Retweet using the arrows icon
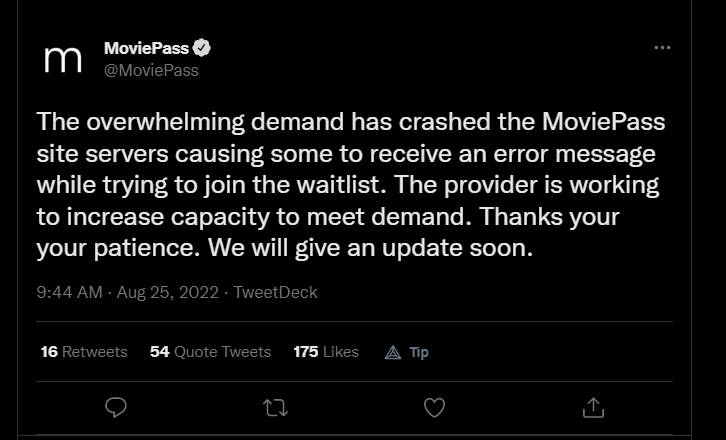This screenshot has height=440, width=726. coord(275,408)
